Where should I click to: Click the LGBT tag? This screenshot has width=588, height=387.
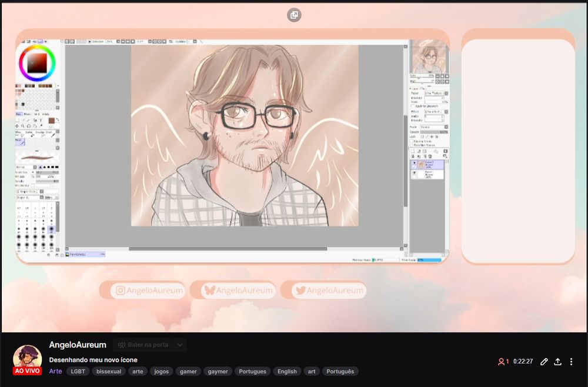tap(78, 371)
